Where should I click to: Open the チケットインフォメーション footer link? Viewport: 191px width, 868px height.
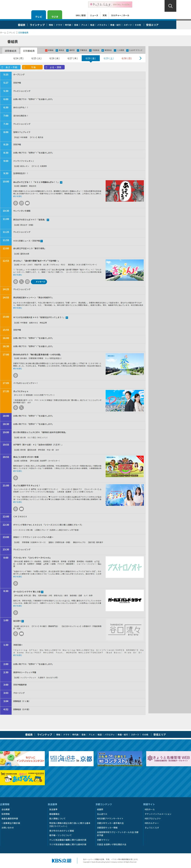tap(158, 814)
